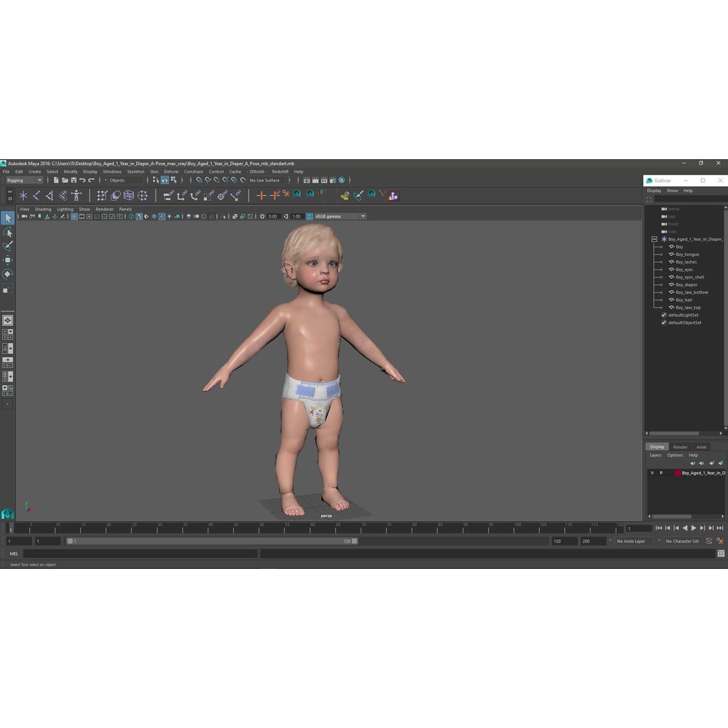Click the Render Settings icon in status line
The height and width of the screenshot is (728, 728).
click(333, 180)
